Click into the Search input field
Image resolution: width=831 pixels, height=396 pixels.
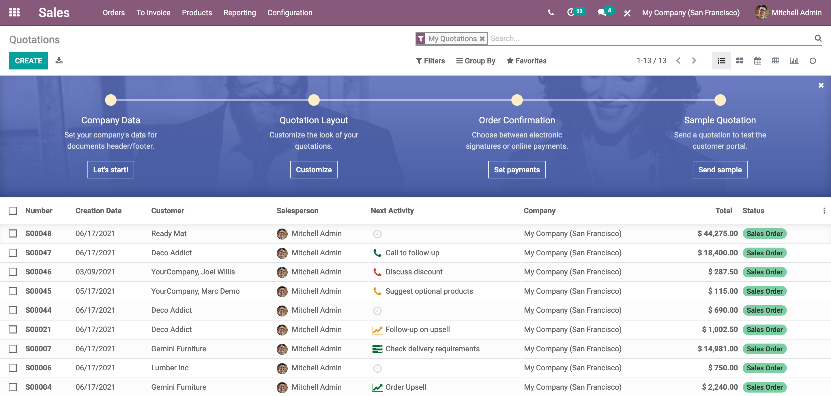[x=651, y=38]
